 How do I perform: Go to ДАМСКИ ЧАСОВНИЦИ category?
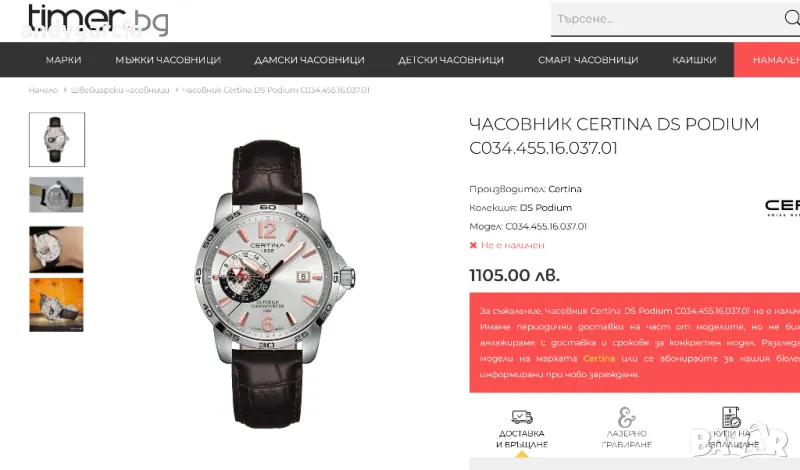point(309,60)
